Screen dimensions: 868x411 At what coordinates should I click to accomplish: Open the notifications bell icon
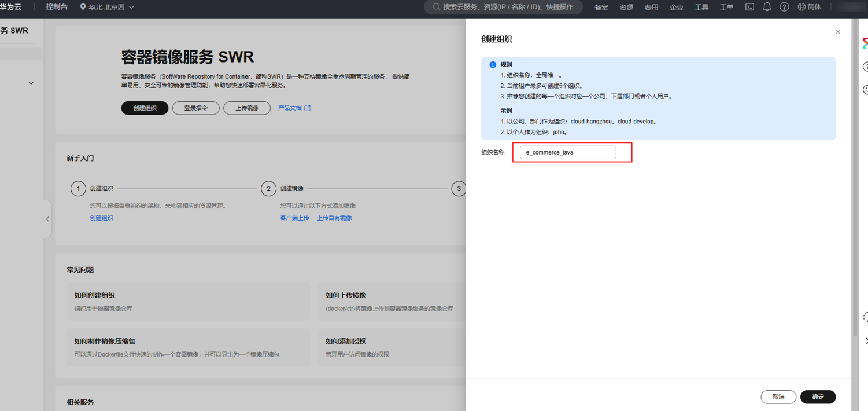767,7
